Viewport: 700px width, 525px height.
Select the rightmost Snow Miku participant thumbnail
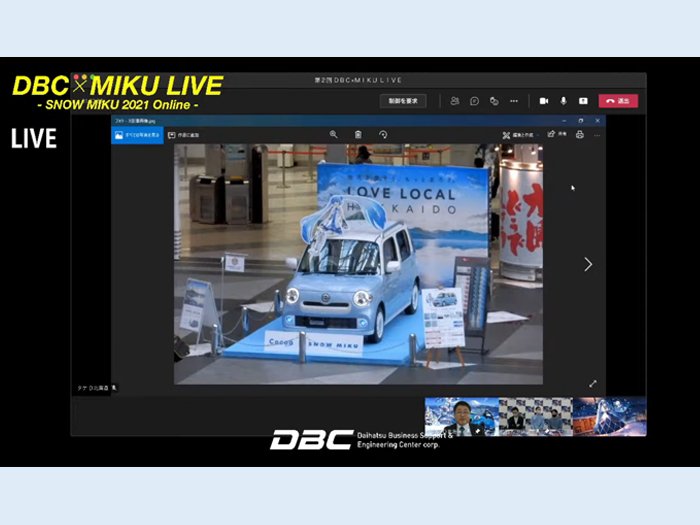click(x=609, y=417)
